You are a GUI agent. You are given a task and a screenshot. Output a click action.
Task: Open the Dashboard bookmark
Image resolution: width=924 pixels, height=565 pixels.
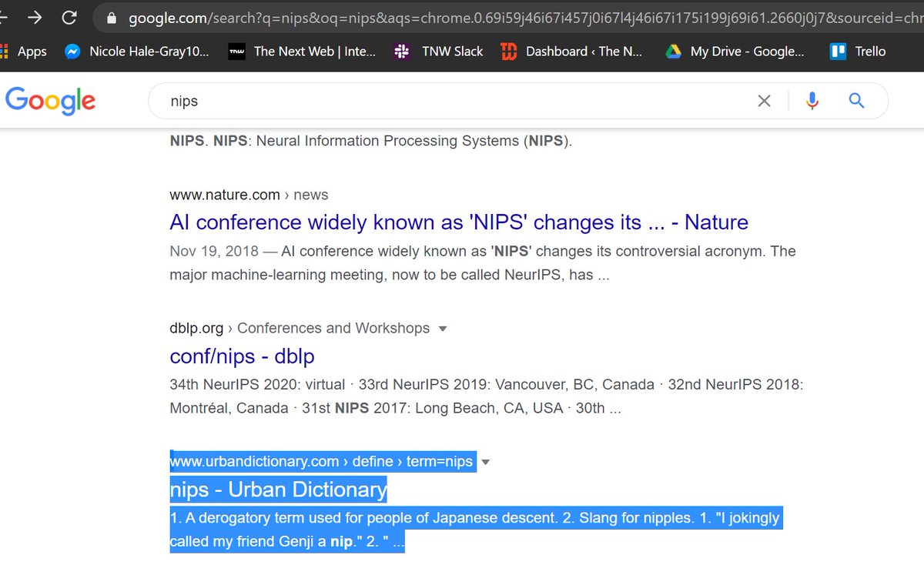point(571,52)
